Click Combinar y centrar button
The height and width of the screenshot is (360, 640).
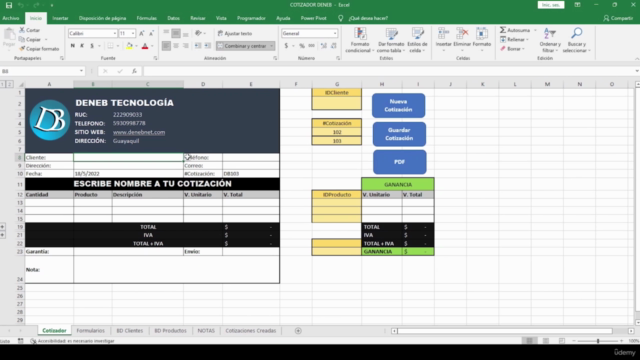coord(242,46)
